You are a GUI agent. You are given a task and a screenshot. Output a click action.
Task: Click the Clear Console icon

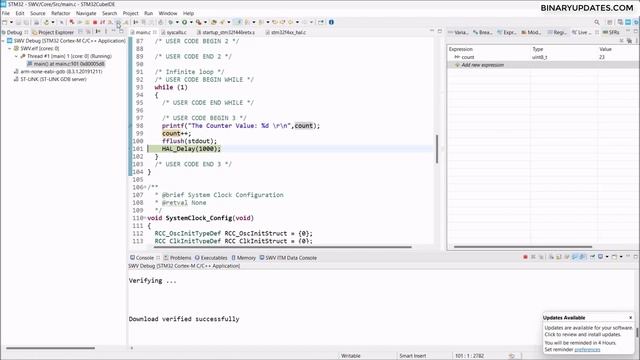point(551,257)
